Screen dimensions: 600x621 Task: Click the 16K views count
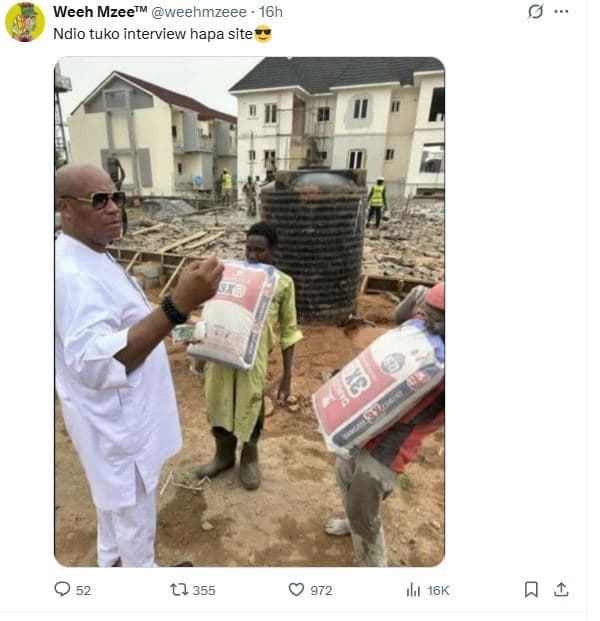click(438, 591)
